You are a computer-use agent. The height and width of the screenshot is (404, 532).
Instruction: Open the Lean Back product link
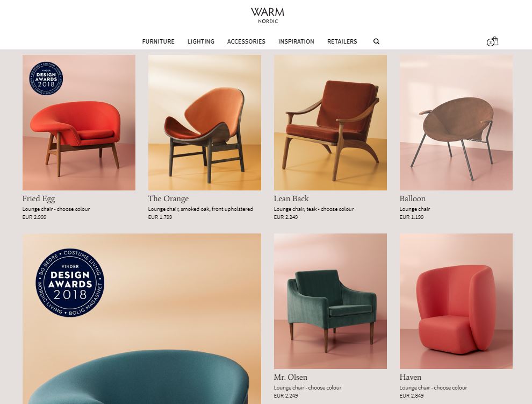pos(291,199)
